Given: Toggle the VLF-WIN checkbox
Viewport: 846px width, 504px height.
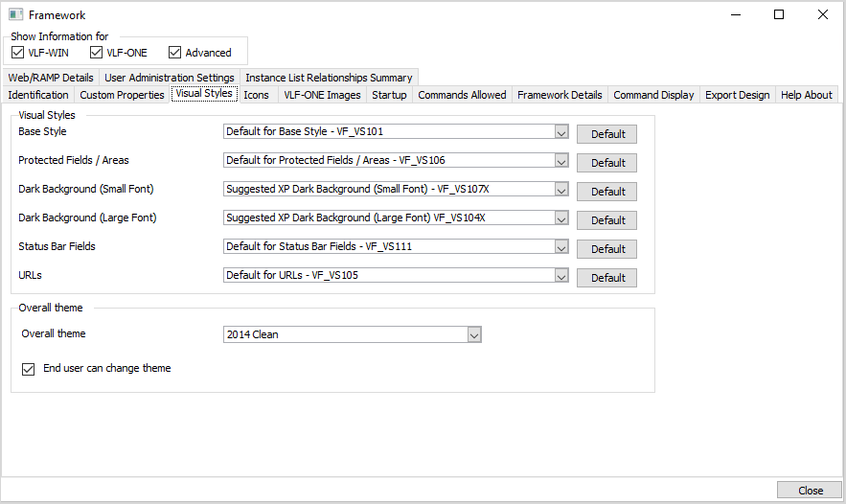Looking at the screenshot, I should tap(18, 53).
